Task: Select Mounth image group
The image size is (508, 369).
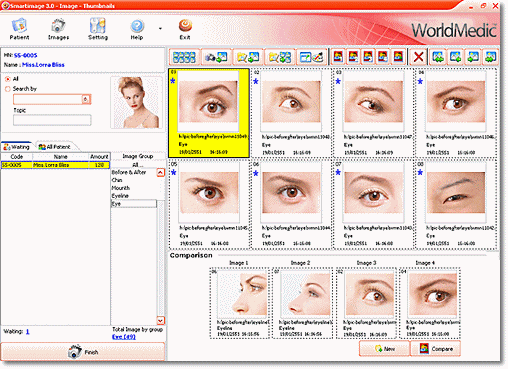Action: [133, 188]
